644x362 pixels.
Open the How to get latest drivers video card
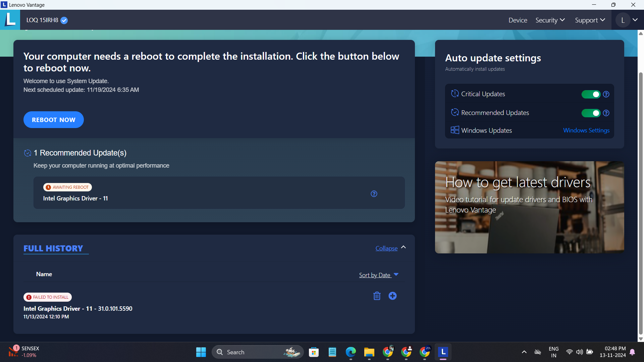[x=529, y=207]
